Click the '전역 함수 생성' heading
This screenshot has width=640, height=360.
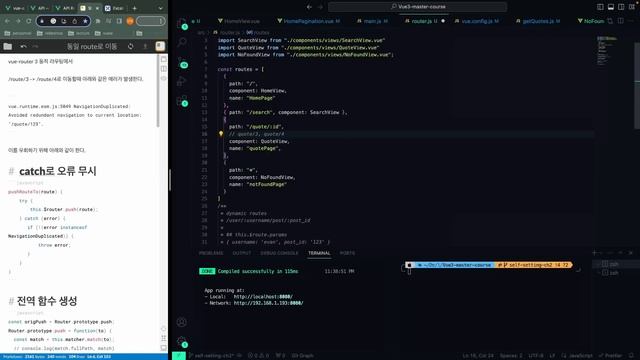[47, 301]
